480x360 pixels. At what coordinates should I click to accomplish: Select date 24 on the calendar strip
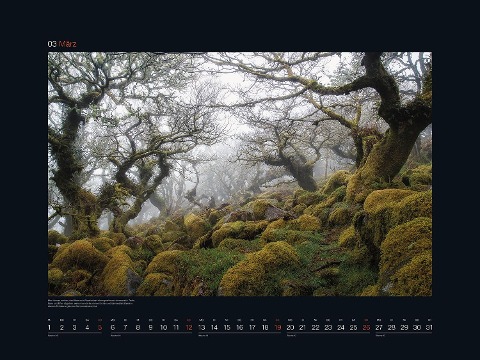341,327
